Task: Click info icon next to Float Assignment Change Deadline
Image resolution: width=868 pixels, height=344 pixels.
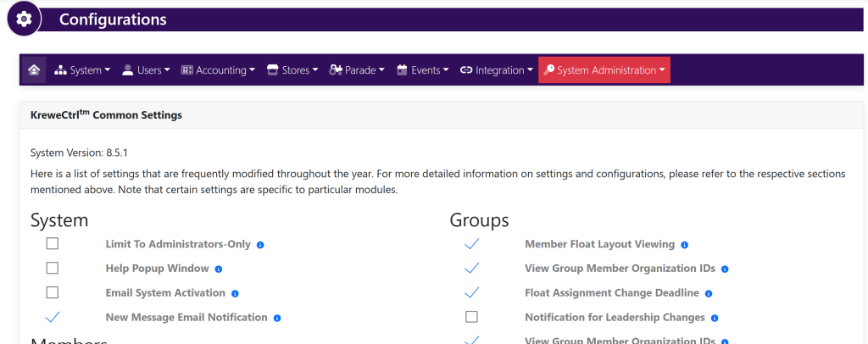Action: click(x=708, y=293)
